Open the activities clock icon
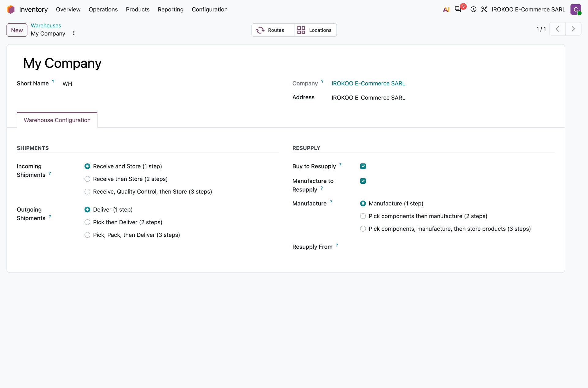The width and height of the screenshot is (588, 388). pos(473,9)
